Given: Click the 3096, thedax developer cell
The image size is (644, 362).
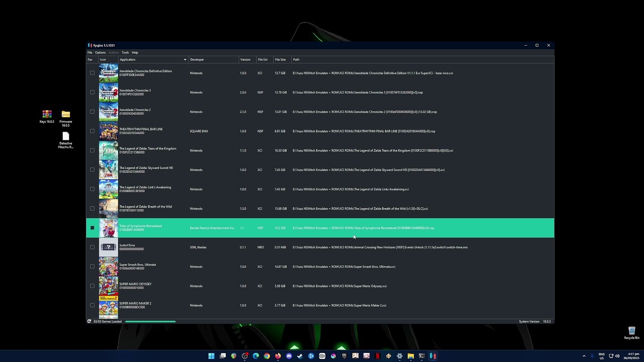Looking at the screenshot, I should (198, 247).
